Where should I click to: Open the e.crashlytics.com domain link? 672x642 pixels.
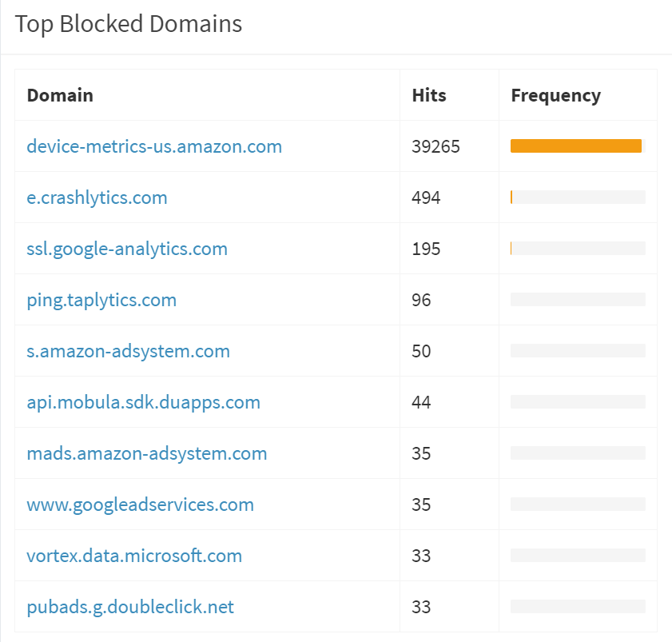pos(97,197)
